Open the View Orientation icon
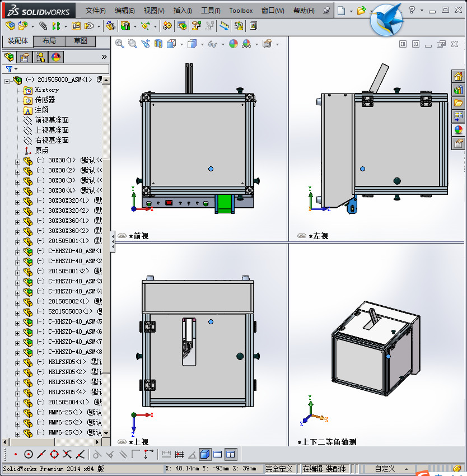This screenshot has height=476, width=467. tap(171, 44)
